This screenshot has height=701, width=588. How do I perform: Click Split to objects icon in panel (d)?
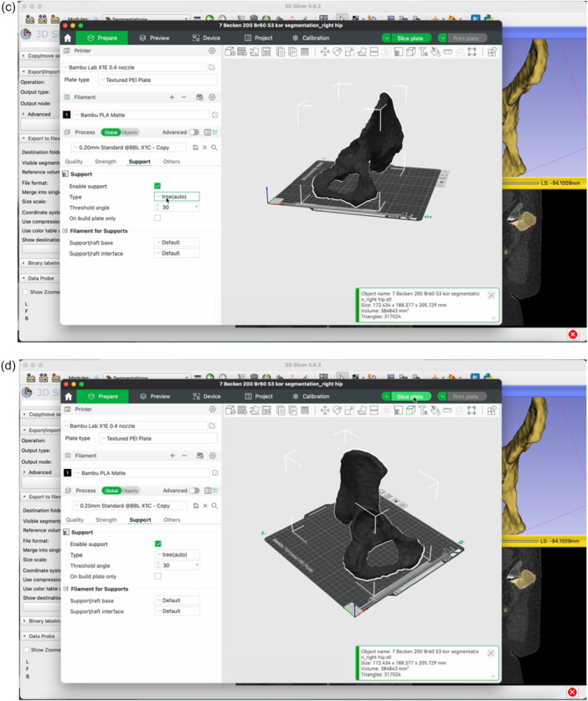point(281,410)
